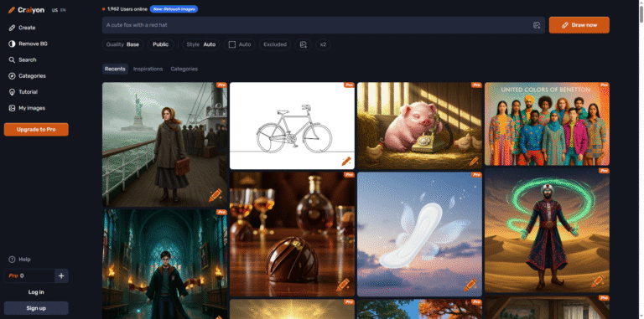Open Categories in the sidebar
The height and width of the screenshot is (319, 644).
[27, 76]
